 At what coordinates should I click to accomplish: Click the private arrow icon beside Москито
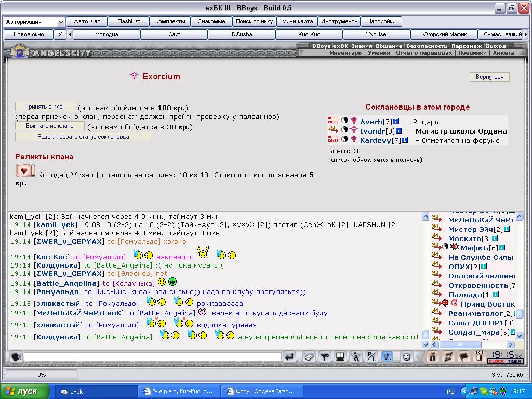tap(436, 237)
